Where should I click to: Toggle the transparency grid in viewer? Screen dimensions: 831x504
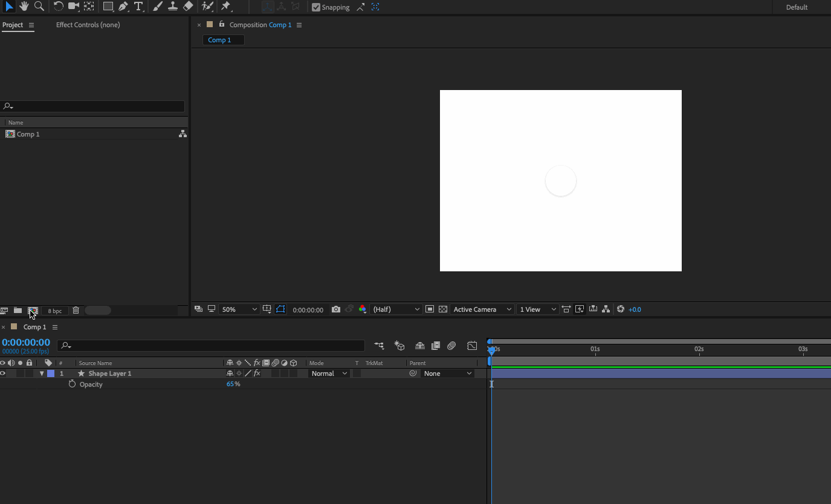443,309
